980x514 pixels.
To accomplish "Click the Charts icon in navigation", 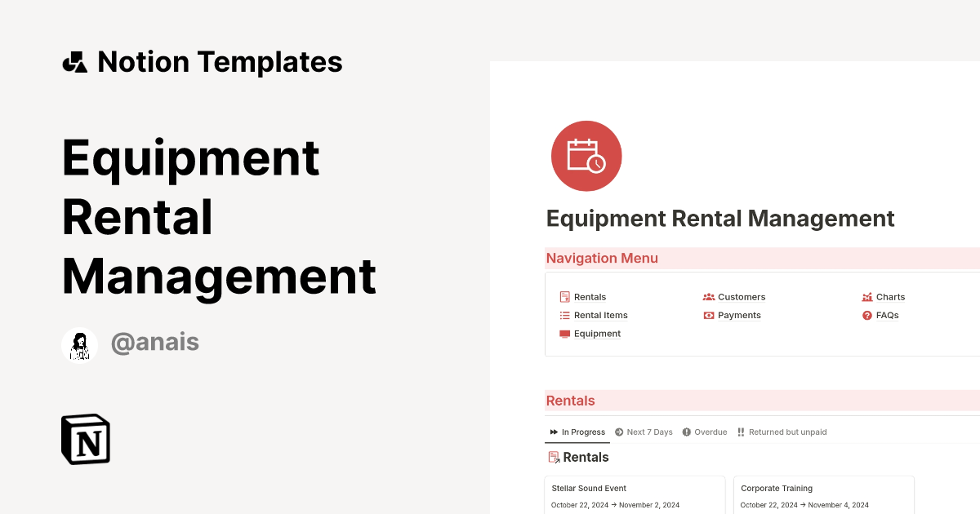I will tap(866, 297).
